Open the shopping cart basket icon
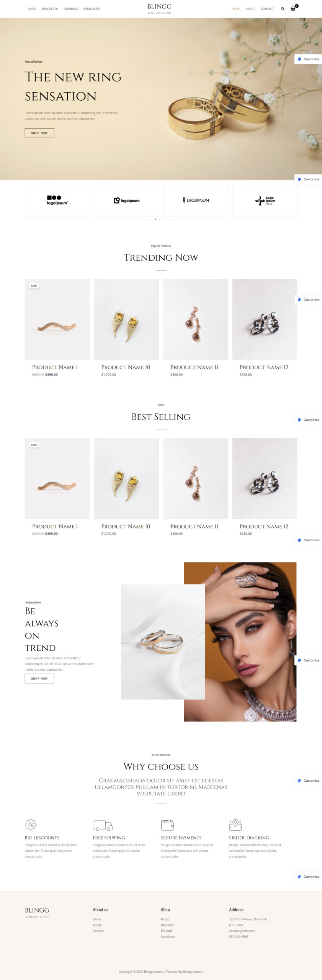 click(x=293, y=9)
